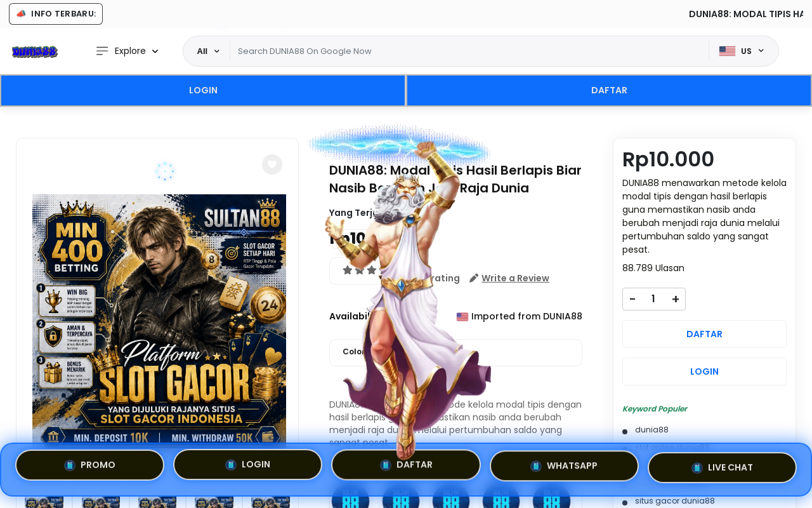Viewport: 812px width, 508px height.
Task: Click the LOGIN button in the bottom bar
Action: [247, 465]
